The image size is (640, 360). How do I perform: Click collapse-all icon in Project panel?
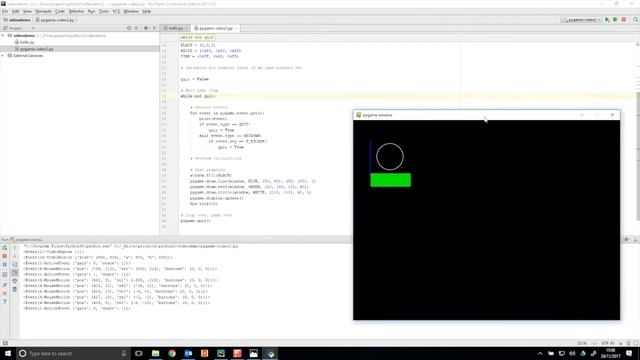[x=136, y=28]
